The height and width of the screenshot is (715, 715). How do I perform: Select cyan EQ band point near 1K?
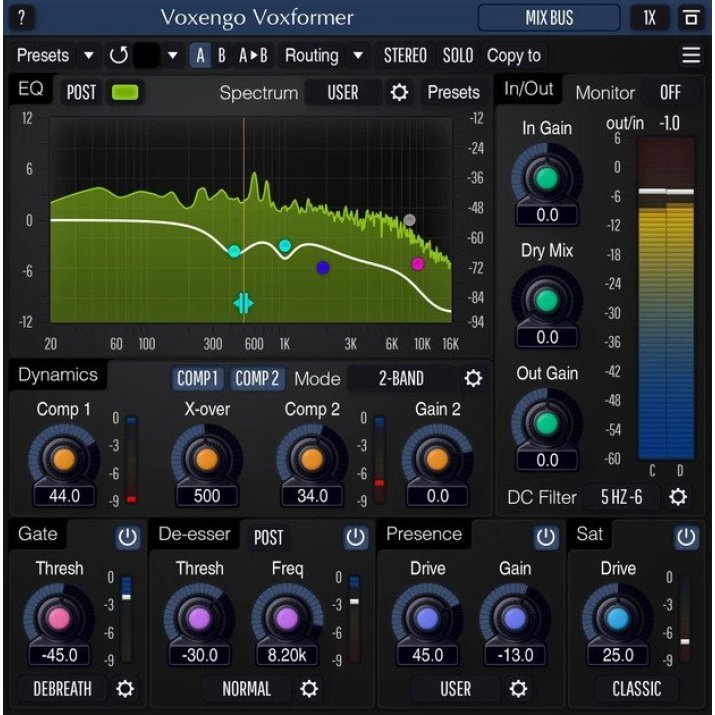pos(285,246)
